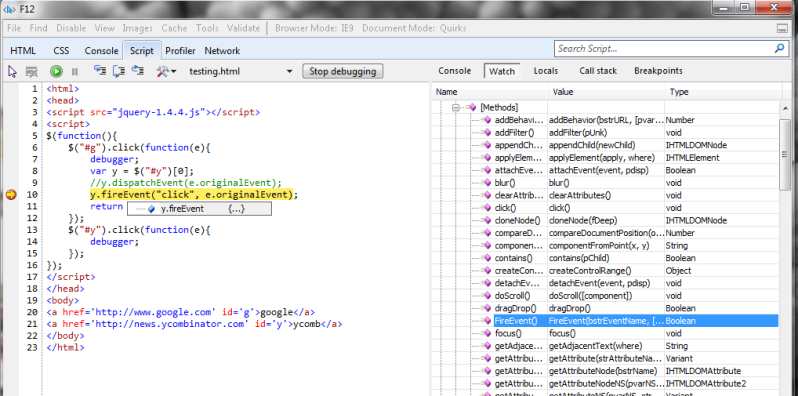Click the createControlRange() value cell
The image size is (798, 396).
click(606, 271)
